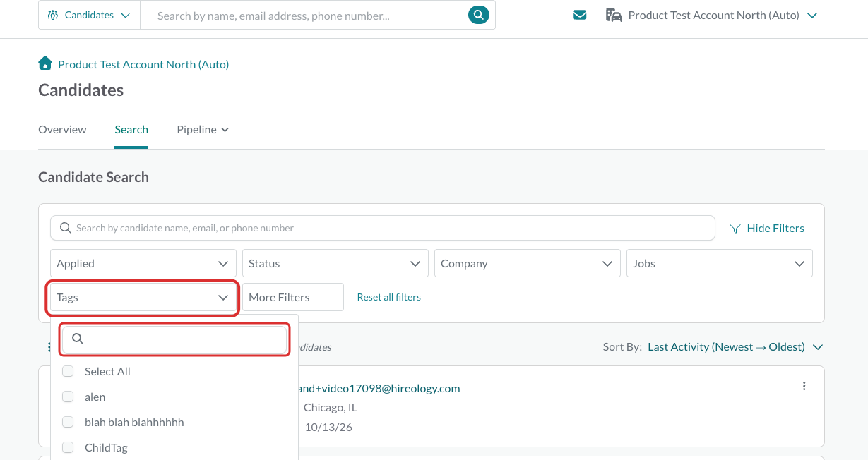Focus the candidate name search field

383,228
